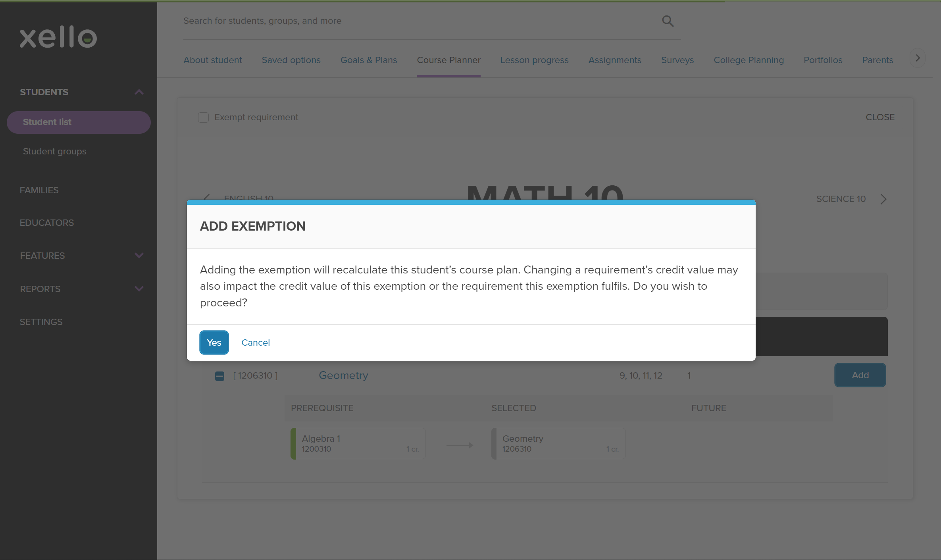Expand the REPORTS sidebar section
The image size is (941, 560).
tap(139, 289)
